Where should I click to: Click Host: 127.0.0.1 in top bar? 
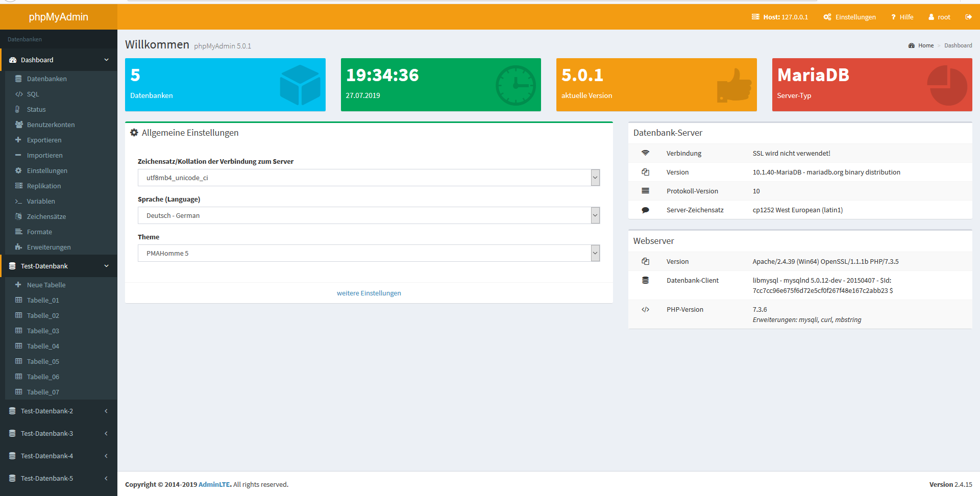(779, 17)
